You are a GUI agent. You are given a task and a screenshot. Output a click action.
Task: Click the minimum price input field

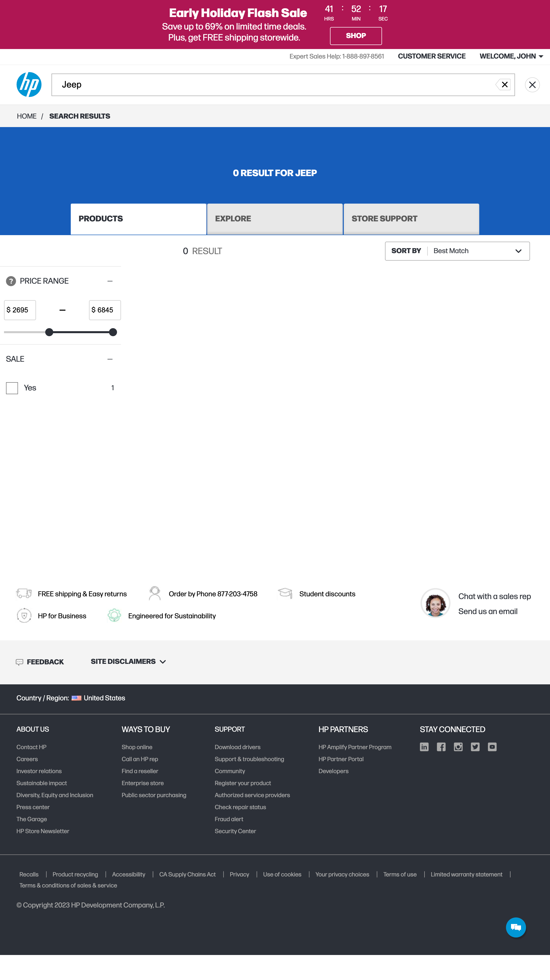pyautogui.click(x=20, y=310)
